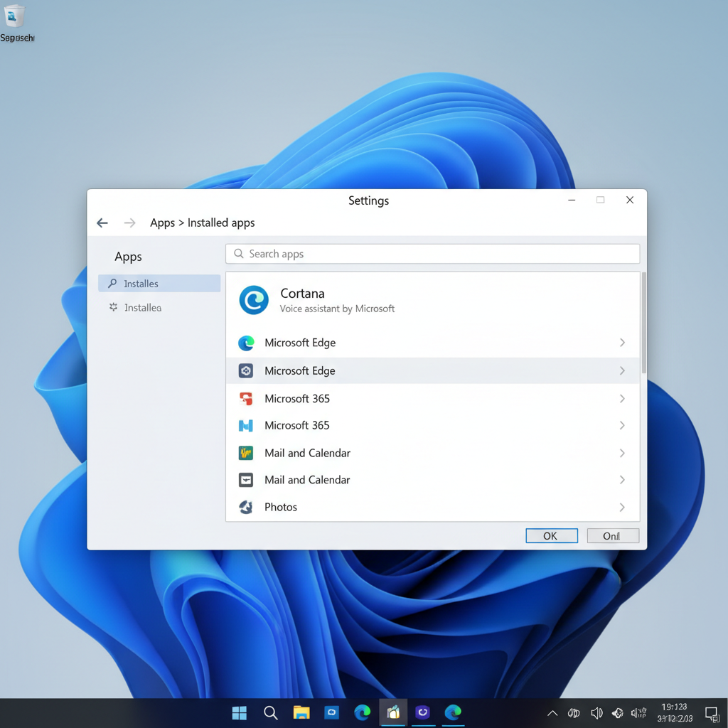Click the Microsoft 365 red app icon
Viewport: 728px width, 728px height.
[x=245, y=398]
